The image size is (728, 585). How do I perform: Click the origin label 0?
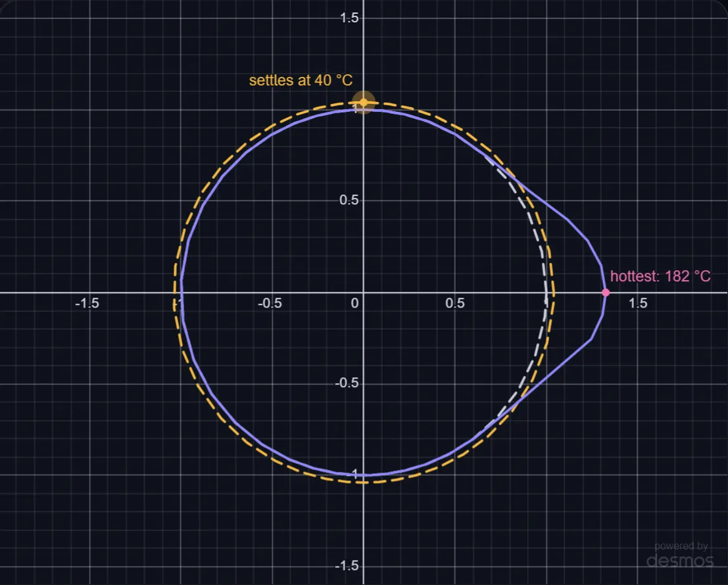coord(354,303)
